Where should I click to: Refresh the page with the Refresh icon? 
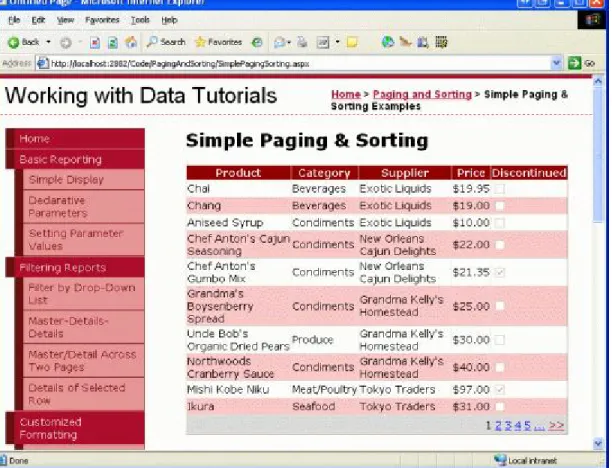click(x=113, y=43)
